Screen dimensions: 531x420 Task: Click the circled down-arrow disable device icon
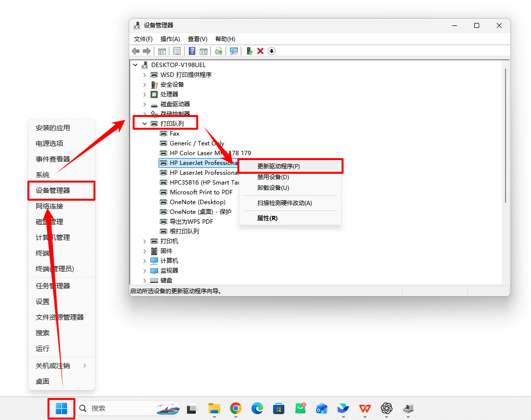pyautogui.click(x=272, y=51)
